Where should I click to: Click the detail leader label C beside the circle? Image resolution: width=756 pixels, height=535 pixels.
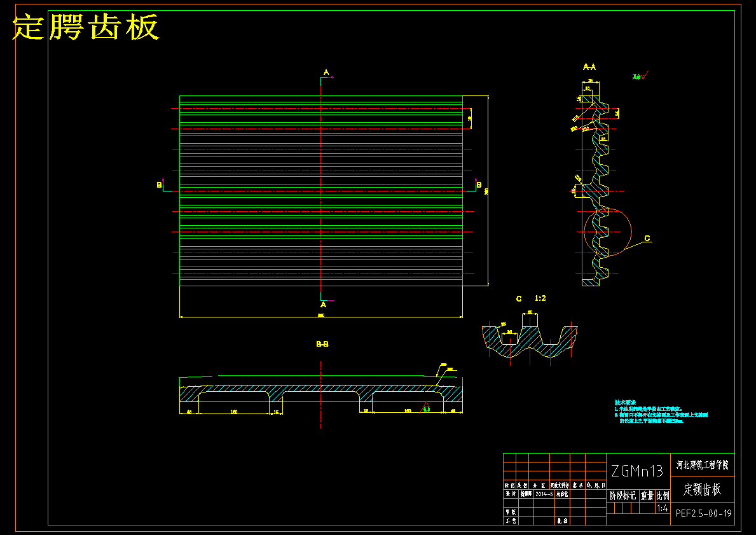coord(647,239)
